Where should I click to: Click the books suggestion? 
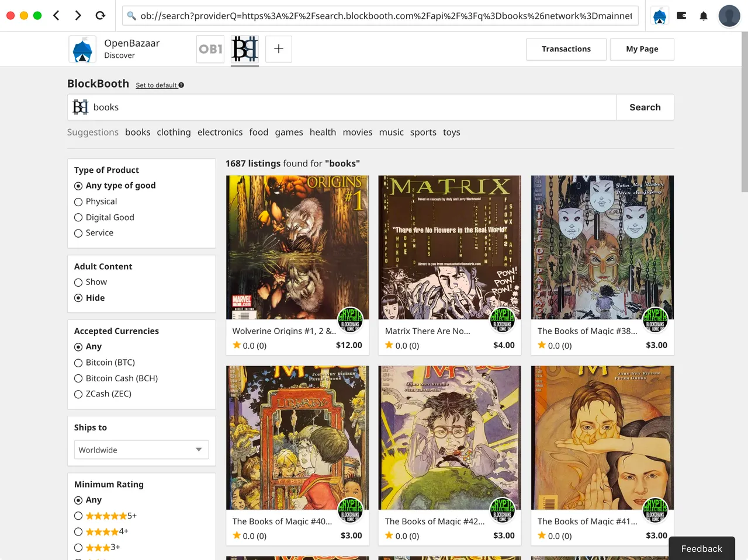click(138, 133)
